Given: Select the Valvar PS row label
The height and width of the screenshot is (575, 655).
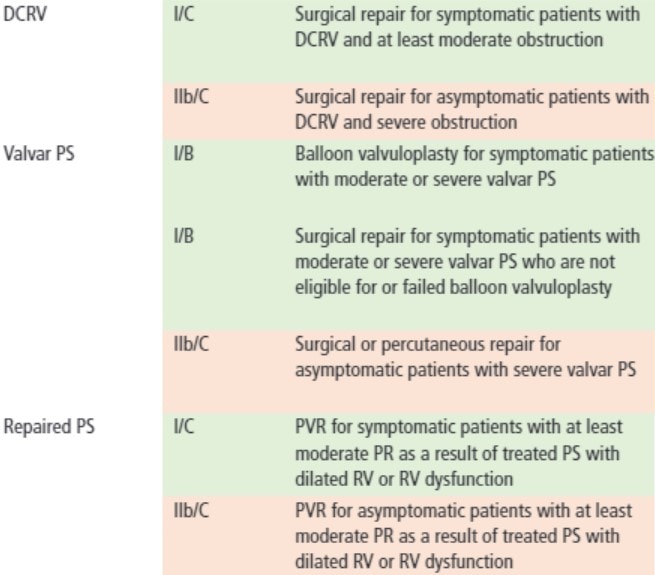Looking at the screenshot, I should 39,154.
